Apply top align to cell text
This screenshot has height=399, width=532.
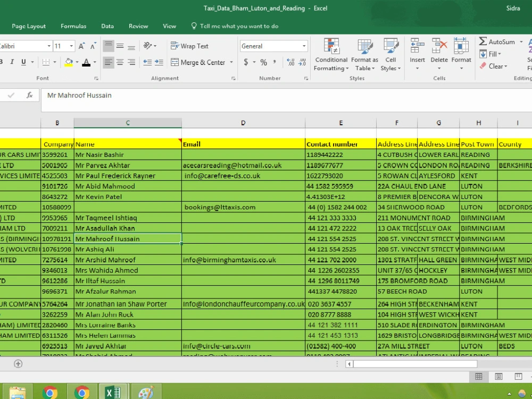point(108,46)
